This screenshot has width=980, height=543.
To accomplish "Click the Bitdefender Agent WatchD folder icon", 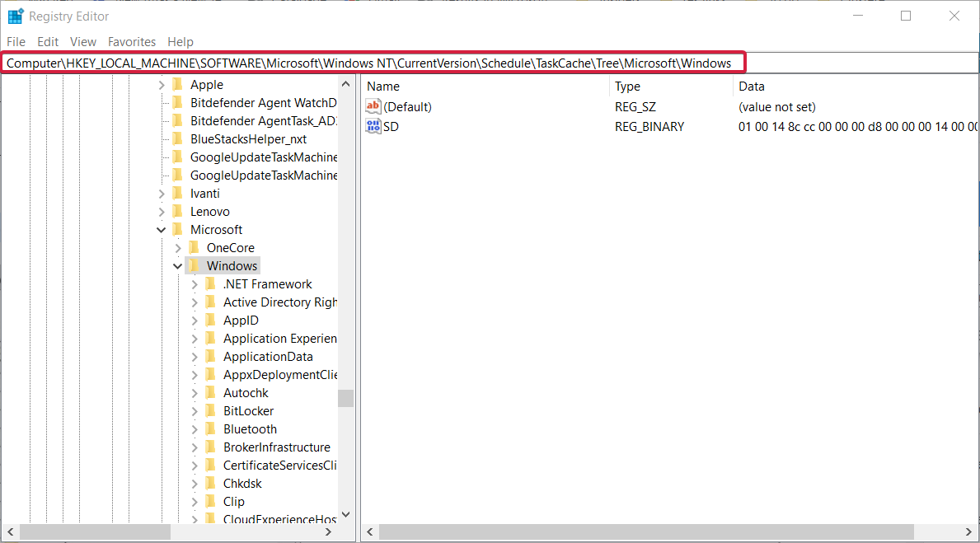I will click(177, 102).
